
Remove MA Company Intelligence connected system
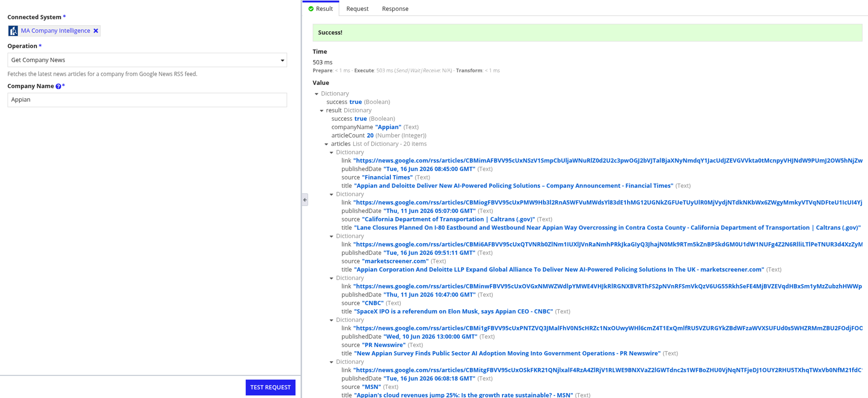pos(96,31)
